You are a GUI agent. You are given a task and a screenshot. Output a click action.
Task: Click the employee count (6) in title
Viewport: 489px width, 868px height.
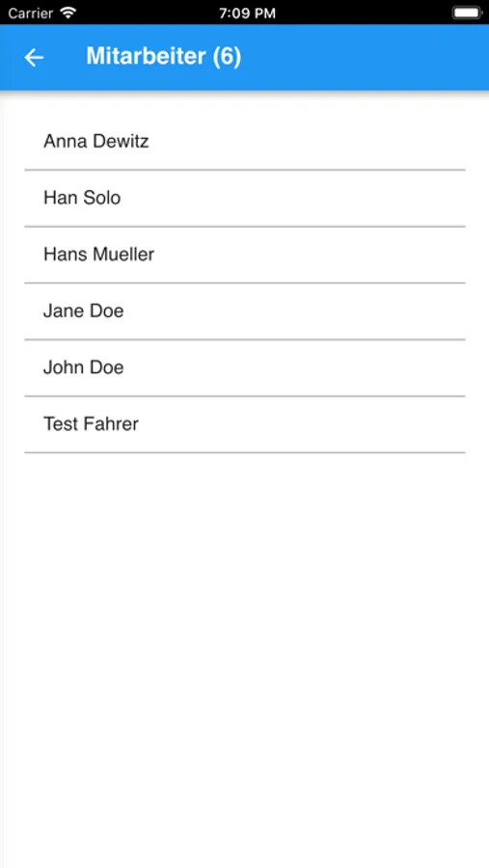coord(227,57)
